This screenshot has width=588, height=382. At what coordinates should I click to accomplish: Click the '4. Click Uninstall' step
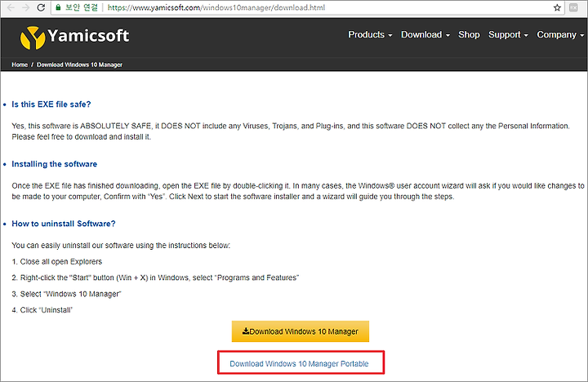tap(42, 310)
